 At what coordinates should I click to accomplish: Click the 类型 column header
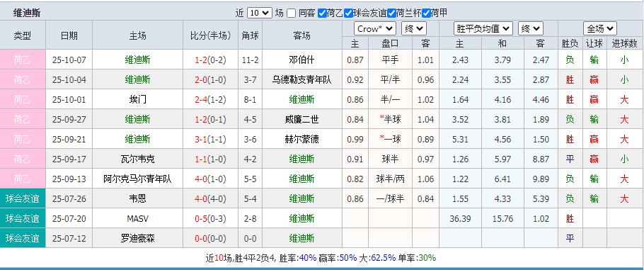point(23,35)
